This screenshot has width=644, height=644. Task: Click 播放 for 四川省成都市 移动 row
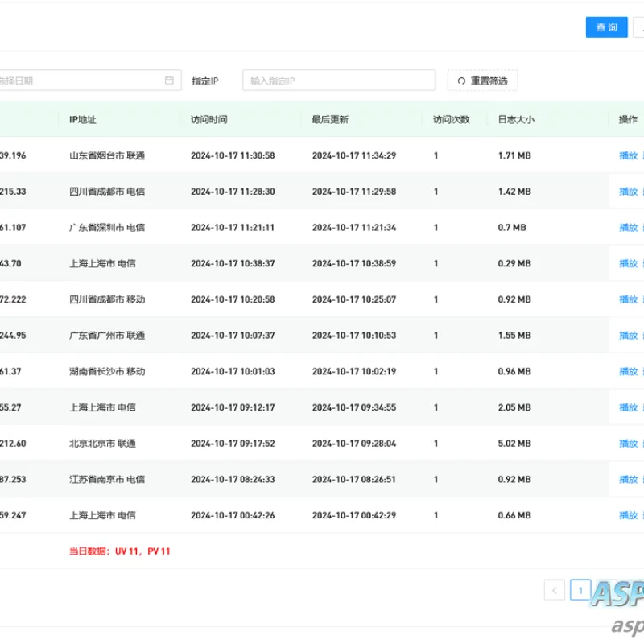click(628, 299)
